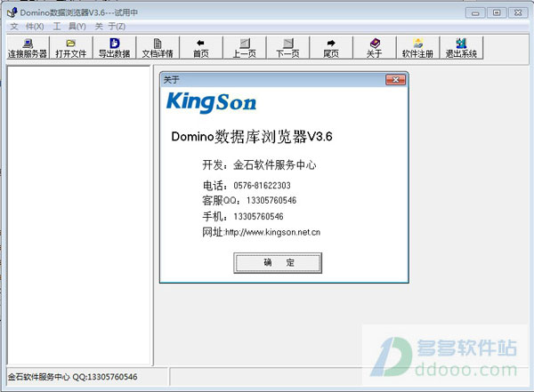Minimize the Domino browser main window
534x392 pixels.
coord(475,13)
